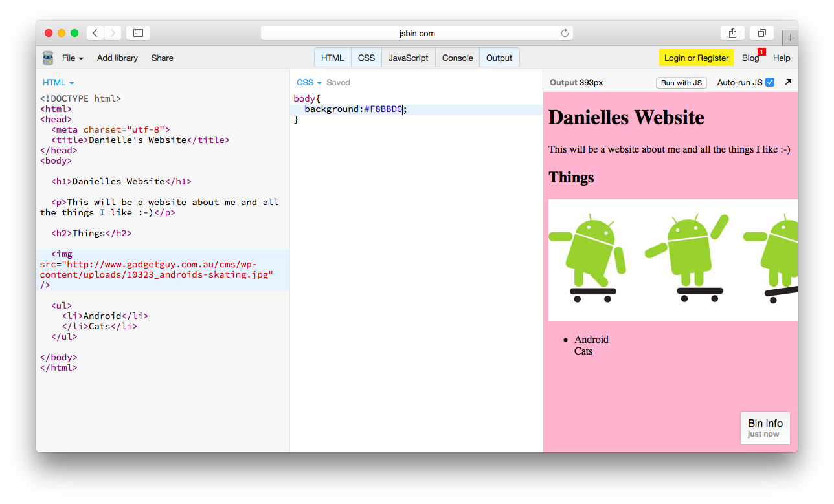Click the #F8BBD0 color value in CSS

coord(383,109)
